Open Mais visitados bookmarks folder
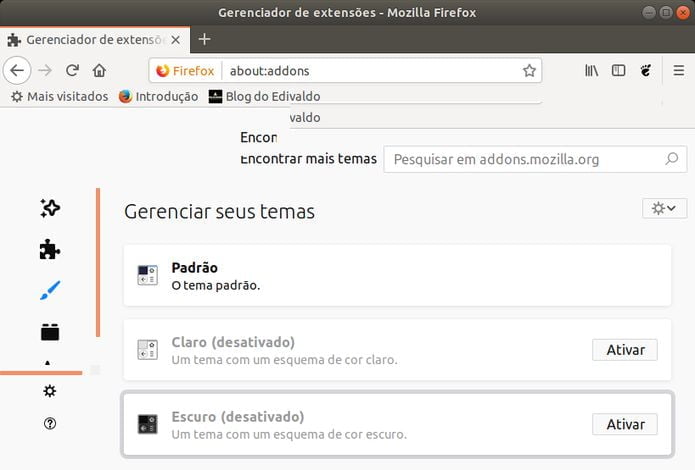The width and height of the screenshot is (695, 470). (59, 96)
